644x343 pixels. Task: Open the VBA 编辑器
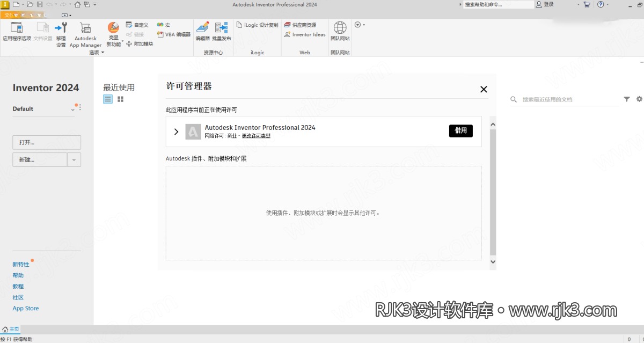[x=173, y=34]
